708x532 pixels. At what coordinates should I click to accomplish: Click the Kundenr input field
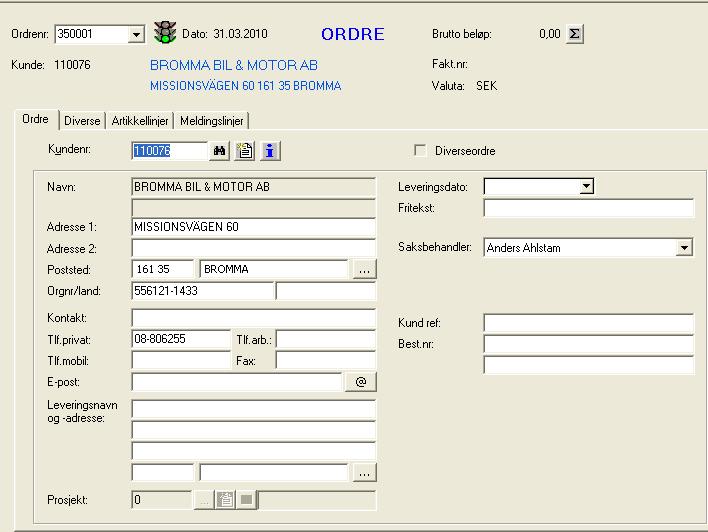[169, 150]
